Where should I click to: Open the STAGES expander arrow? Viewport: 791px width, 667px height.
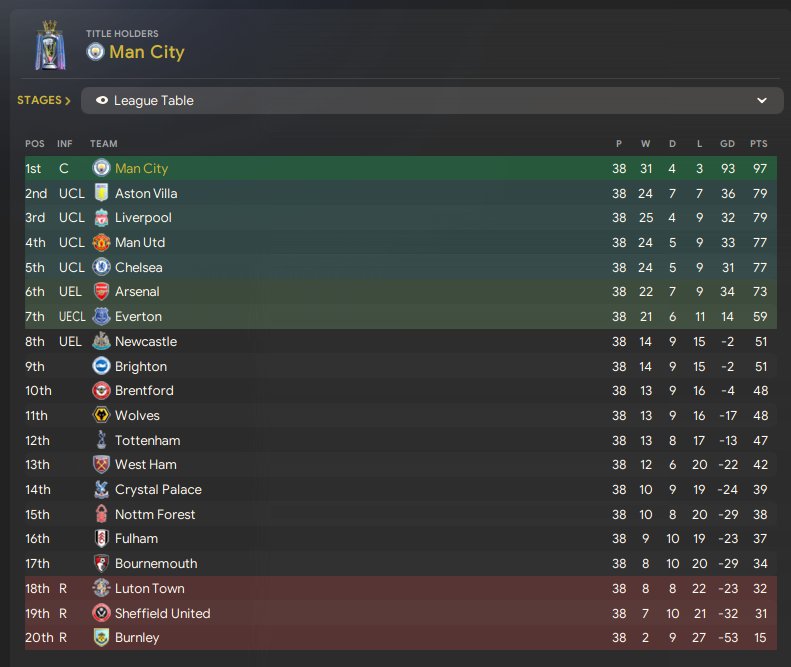(68, 100)
